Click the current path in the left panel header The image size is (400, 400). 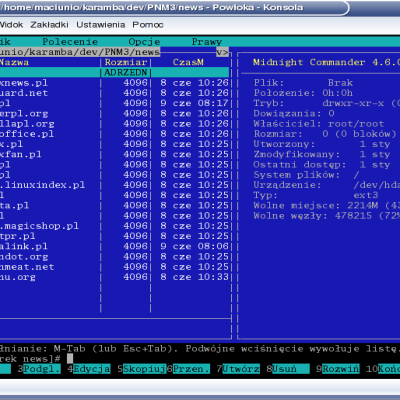pos(80,52)
